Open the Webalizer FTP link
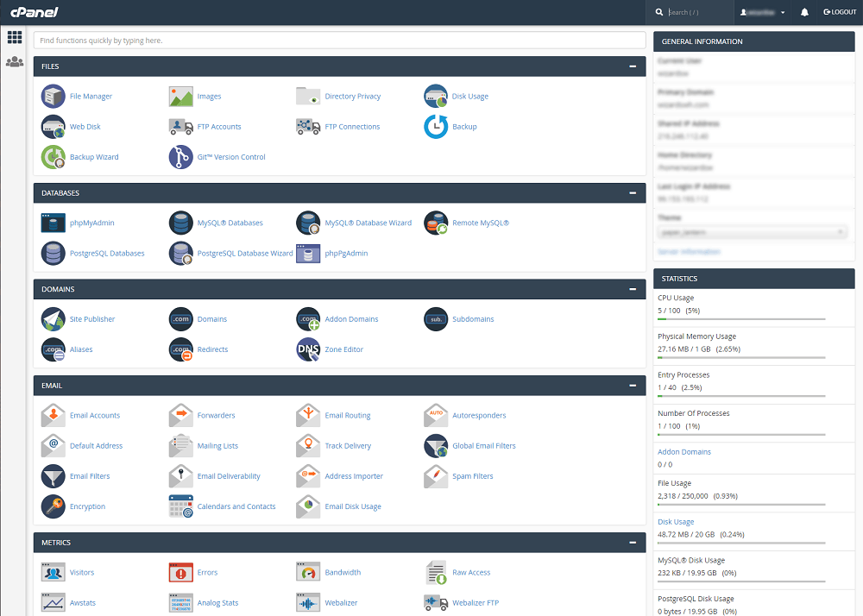The width and height of the screenshot is (863, 616). tap(476, 603)
